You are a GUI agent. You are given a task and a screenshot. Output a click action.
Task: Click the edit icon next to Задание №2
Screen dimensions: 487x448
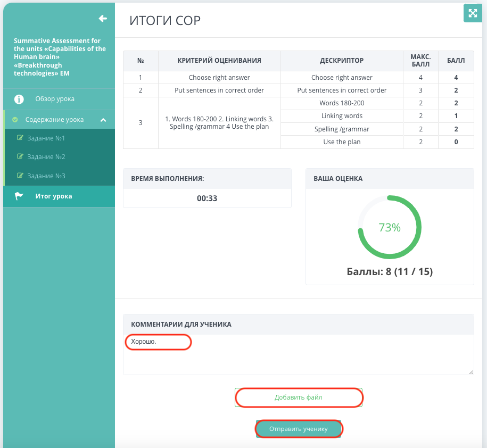(x=20, y=156)
